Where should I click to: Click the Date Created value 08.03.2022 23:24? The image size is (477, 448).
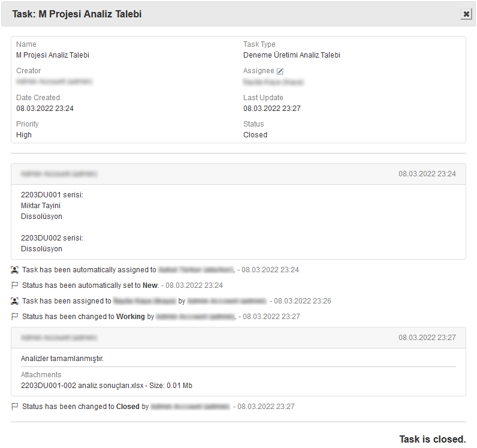tap(45, 109)
